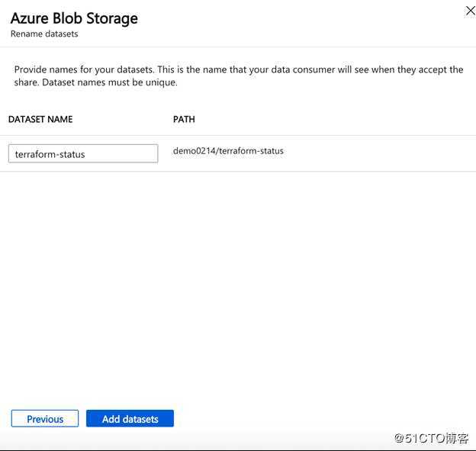
Task: Click the Azure Blob Storage heading
Action: [74, 18]
